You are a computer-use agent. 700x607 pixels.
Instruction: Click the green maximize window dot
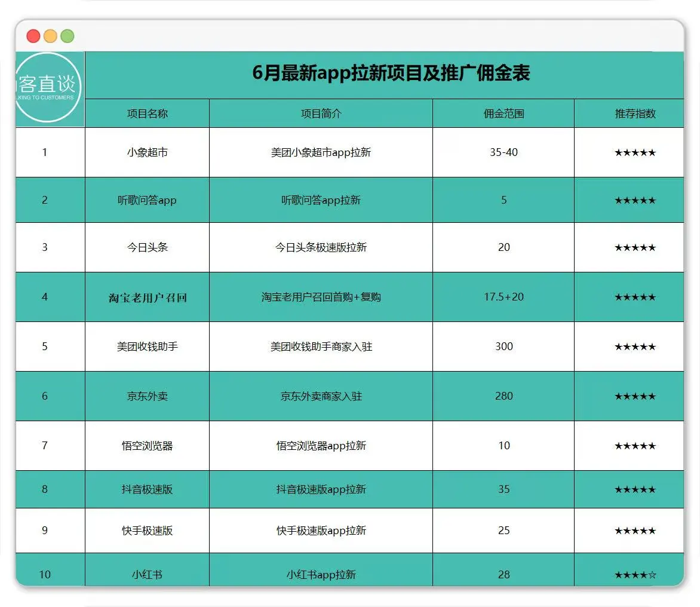coord(67,36)
